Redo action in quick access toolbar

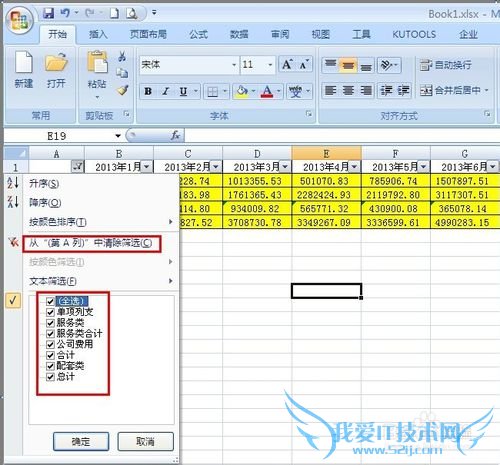click(90, 13)
